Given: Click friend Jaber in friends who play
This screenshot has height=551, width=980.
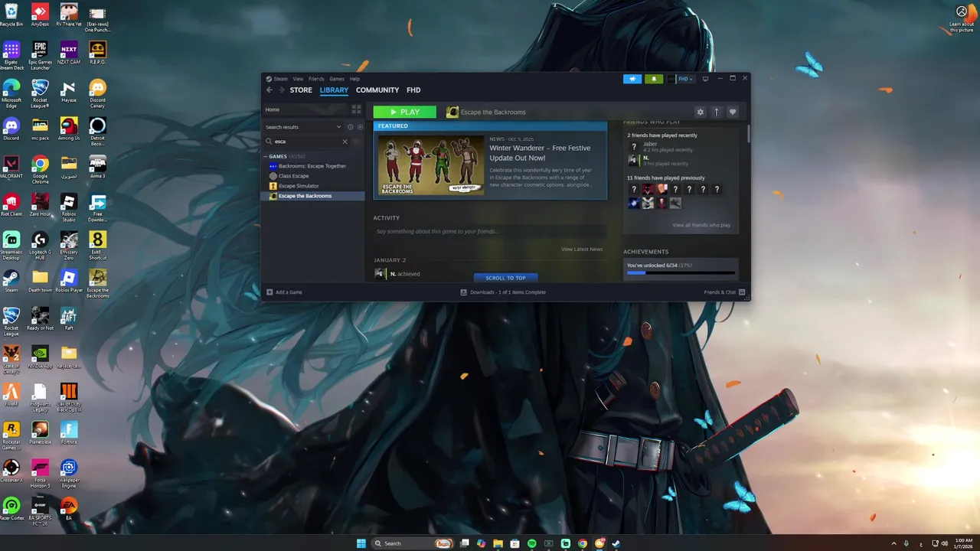Looking at the screenshot, I should (x=650, y=144).
